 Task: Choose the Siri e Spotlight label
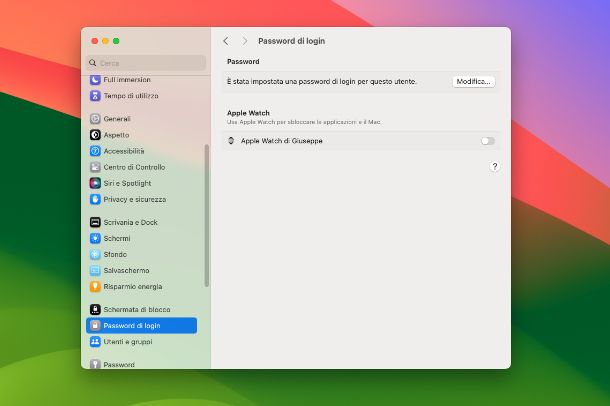coord(127,183)
